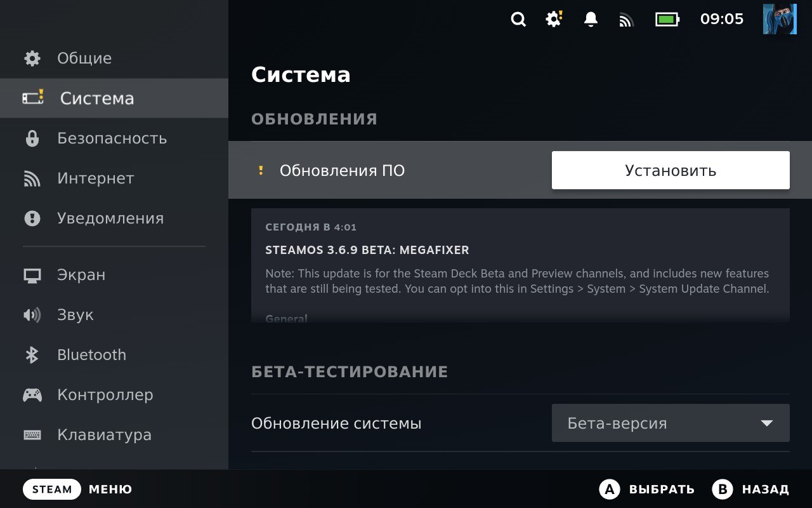Click the signal icon beside Интернет

click(32, 178)
